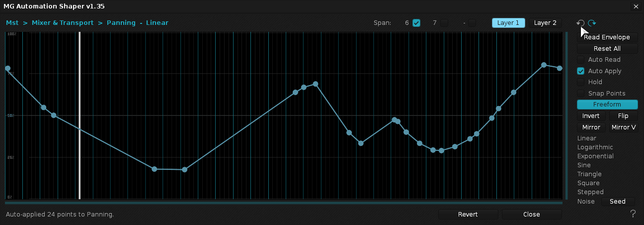Select the last envelope point at far right
This screenshot has height=225, width=644.
560,68
